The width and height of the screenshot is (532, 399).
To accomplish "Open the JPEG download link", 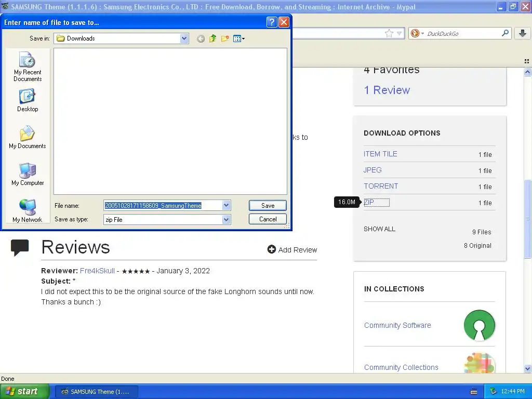I will coord(373,170).
